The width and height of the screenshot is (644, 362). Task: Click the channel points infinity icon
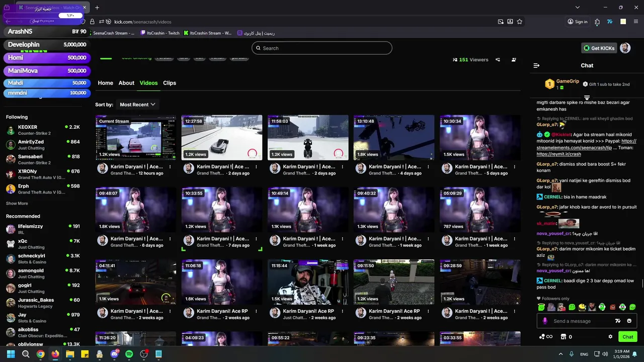[546, 337]
